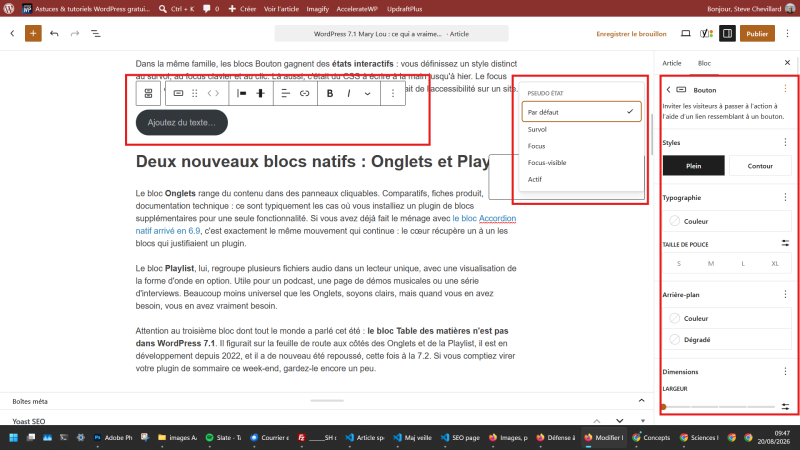Open Arrière-plan options menu
The image size is (800, 450).
[785, 294]
